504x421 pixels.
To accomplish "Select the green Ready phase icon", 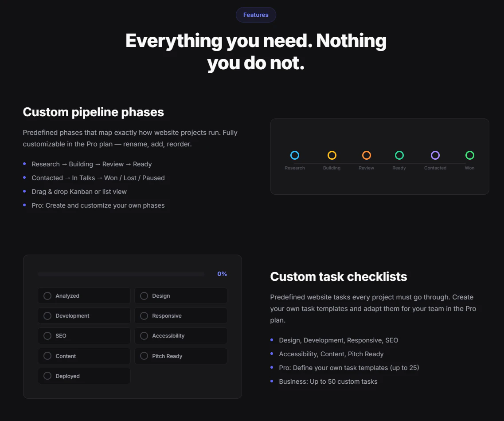I will [x=399, y=155].
